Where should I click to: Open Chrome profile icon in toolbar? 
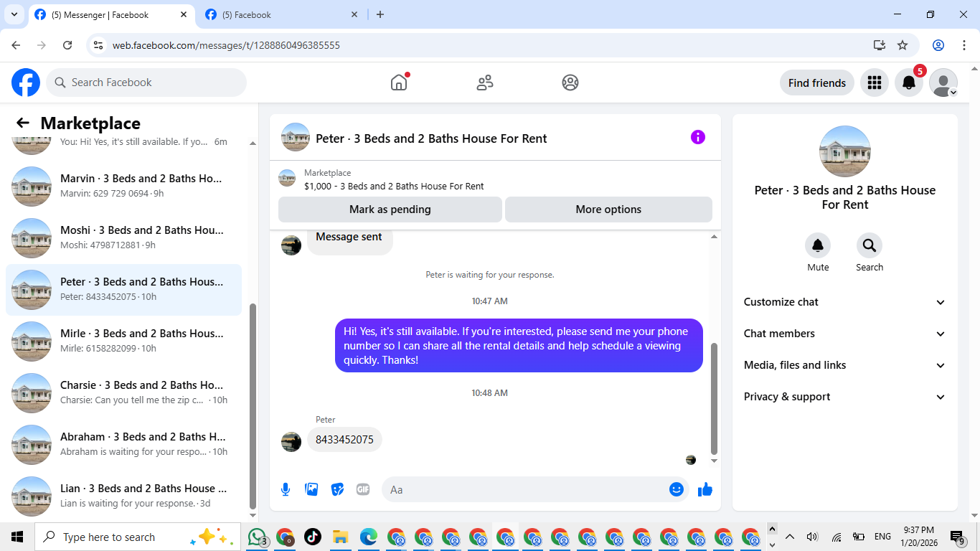[x=938, y=45]
